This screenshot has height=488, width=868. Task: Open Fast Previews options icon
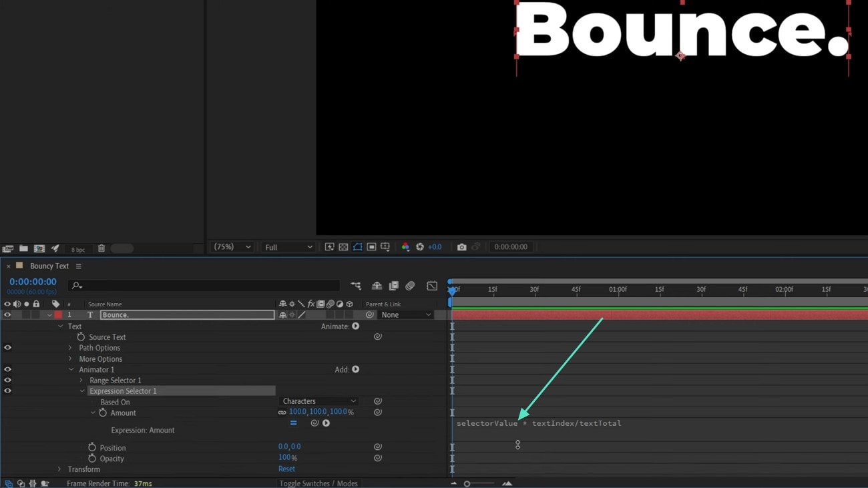(x=329, y=247)
